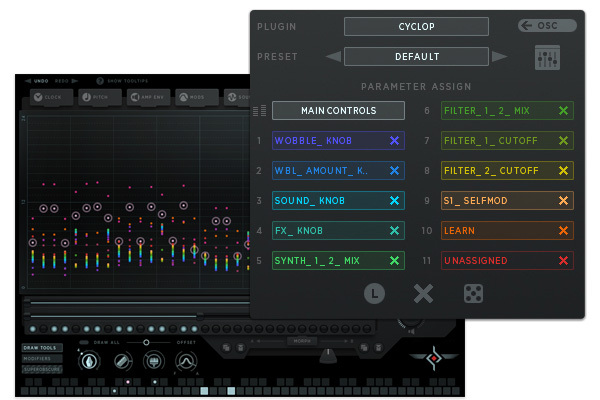This screenshot has height=400, width=600.
Task: Clear the S1_SELFMOD assignment X
Action: [x=563, y=201]
